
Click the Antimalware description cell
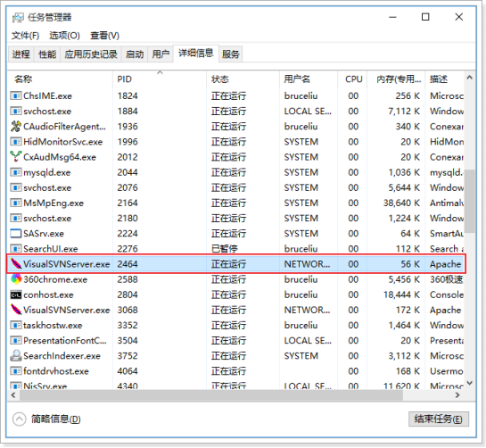point(447,203)
